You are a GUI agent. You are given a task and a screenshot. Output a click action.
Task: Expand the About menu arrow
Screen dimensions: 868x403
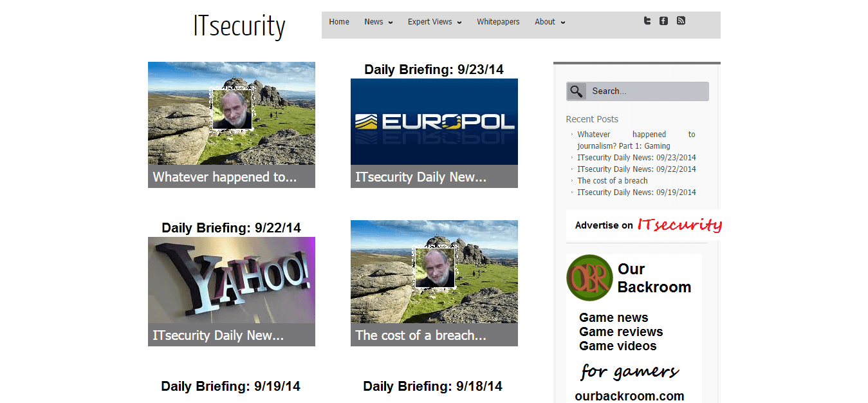click(x=562, y=23)
